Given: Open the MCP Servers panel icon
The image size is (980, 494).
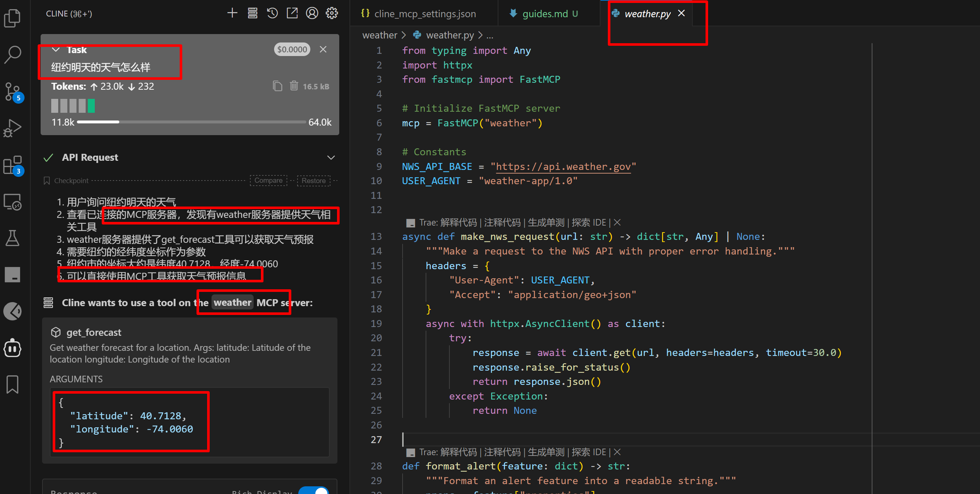Looking at the screenshot, I should (x=252, y=13).
